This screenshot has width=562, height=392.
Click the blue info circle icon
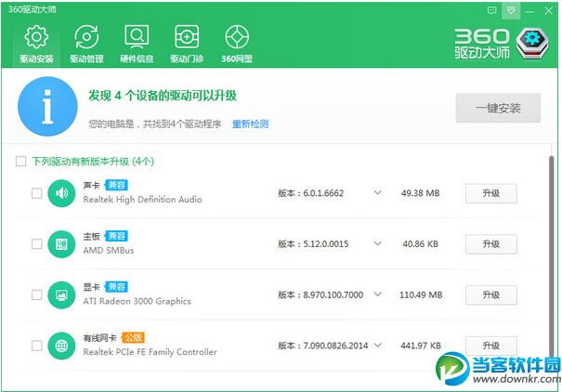[47, 107]
